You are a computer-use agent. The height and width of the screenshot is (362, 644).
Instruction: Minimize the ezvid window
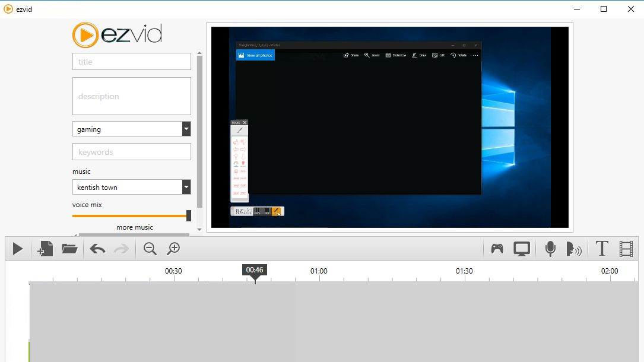[577, 9]
